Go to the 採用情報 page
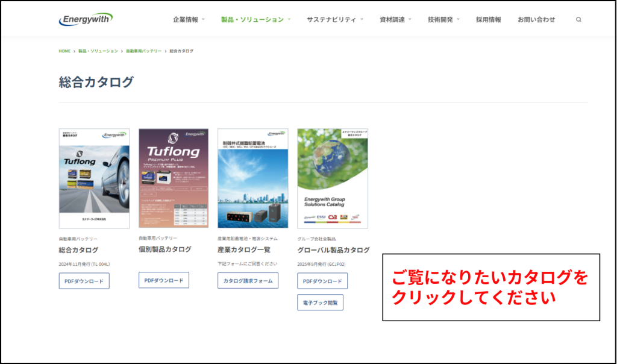Image resolution: width=617 pixels, height=364 pixels. [488, 19]
